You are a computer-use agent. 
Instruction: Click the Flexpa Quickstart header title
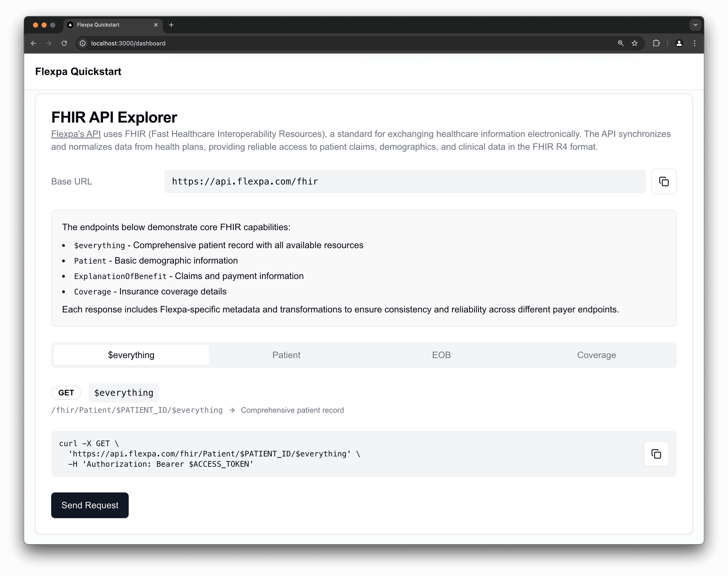click(x=78, y=72)
